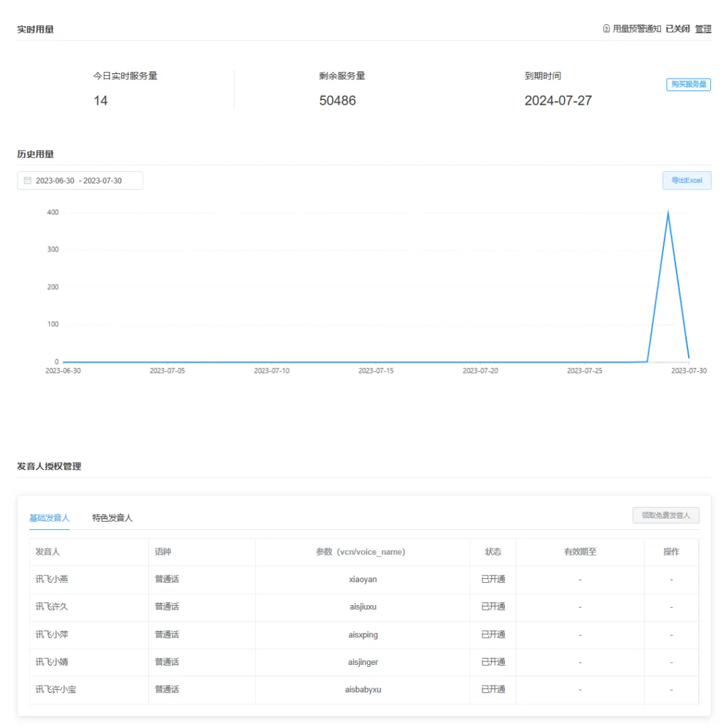
Task: Select the 讯飞小燕 voice row name
Action: pos(52,579)
